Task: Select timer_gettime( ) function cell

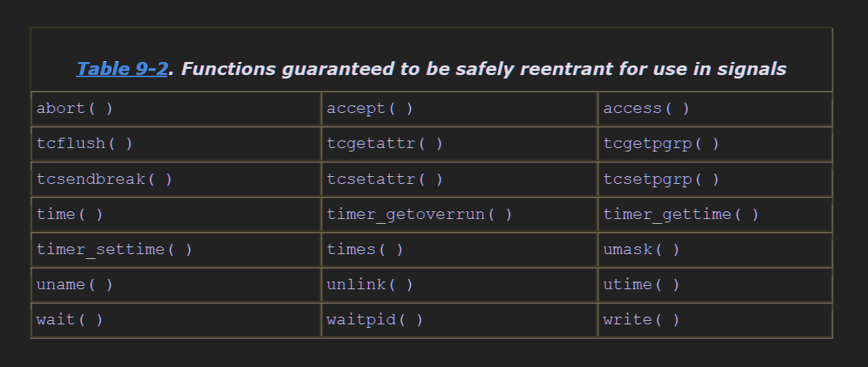Action: click(x=715, y=215)
